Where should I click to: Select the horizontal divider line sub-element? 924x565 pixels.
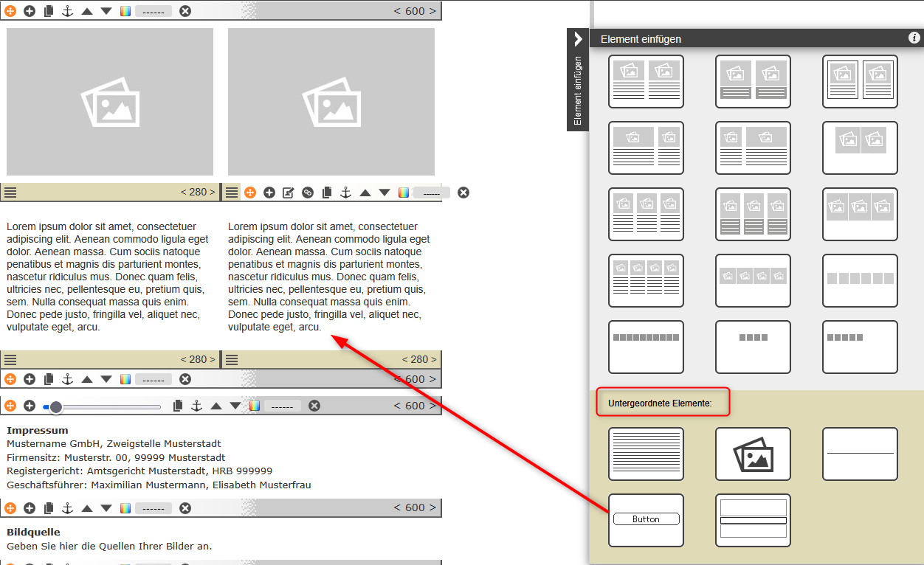[x=860, y=454]
